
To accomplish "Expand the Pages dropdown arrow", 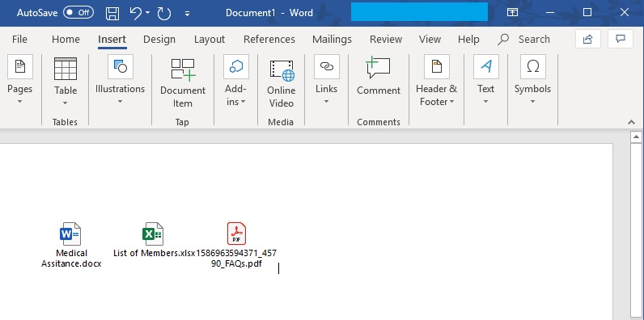I will coord(19,101).
